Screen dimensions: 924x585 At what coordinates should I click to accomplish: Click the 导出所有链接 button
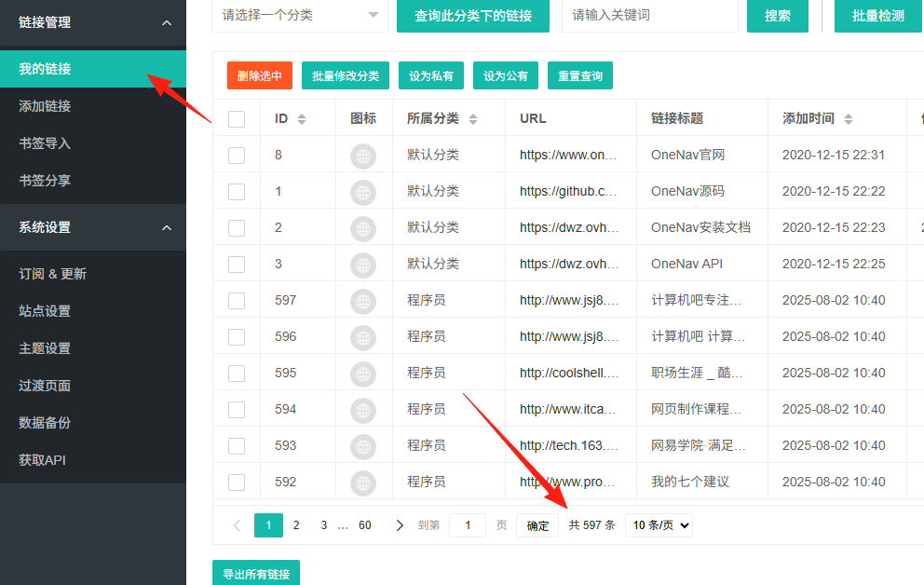tap(256, 573)
